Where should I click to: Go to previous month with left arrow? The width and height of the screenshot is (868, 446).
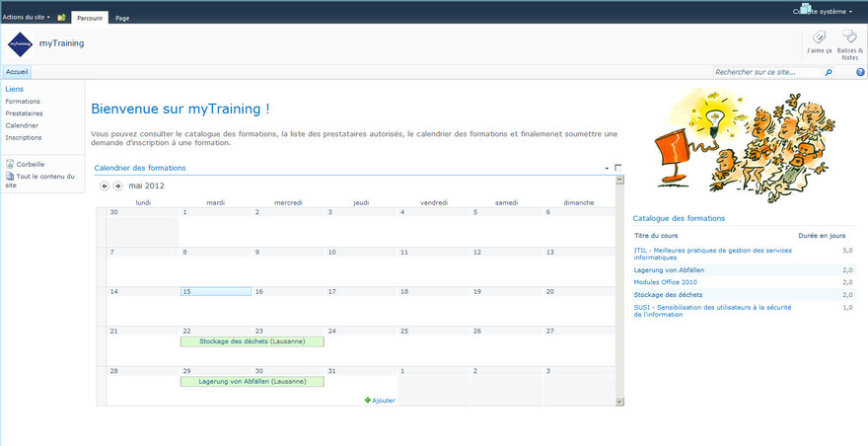105,186
